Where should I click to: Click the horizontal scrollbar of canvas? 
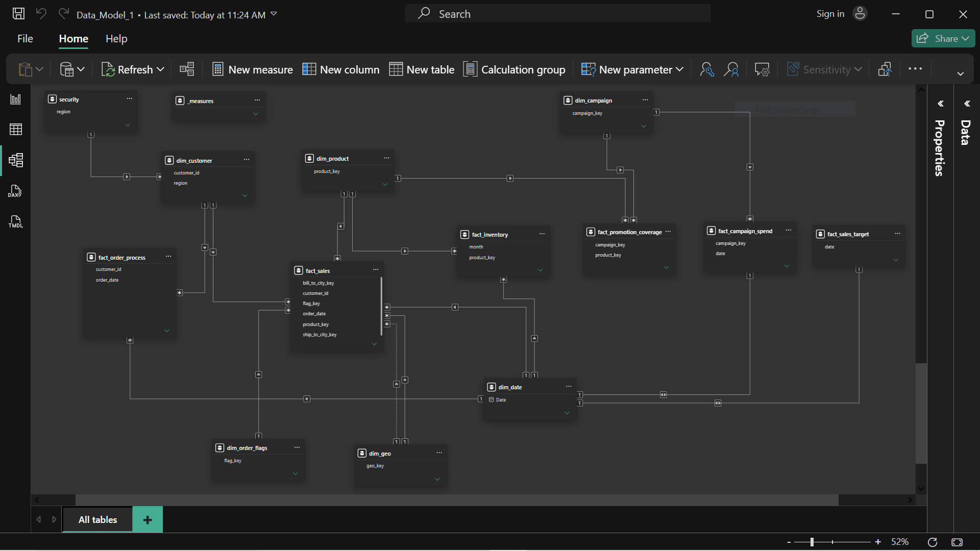457,500
